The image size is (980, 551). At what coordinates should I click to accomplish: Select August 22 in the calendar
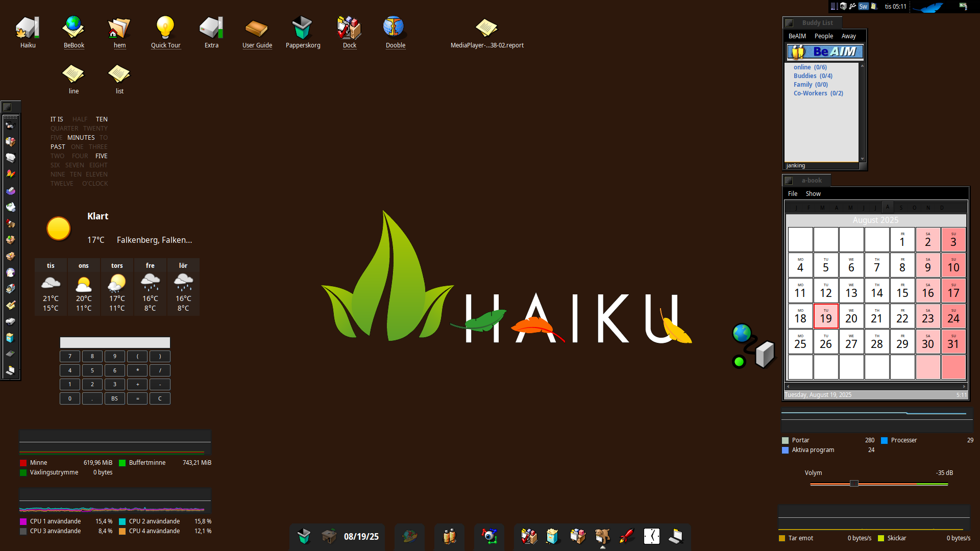902,316
